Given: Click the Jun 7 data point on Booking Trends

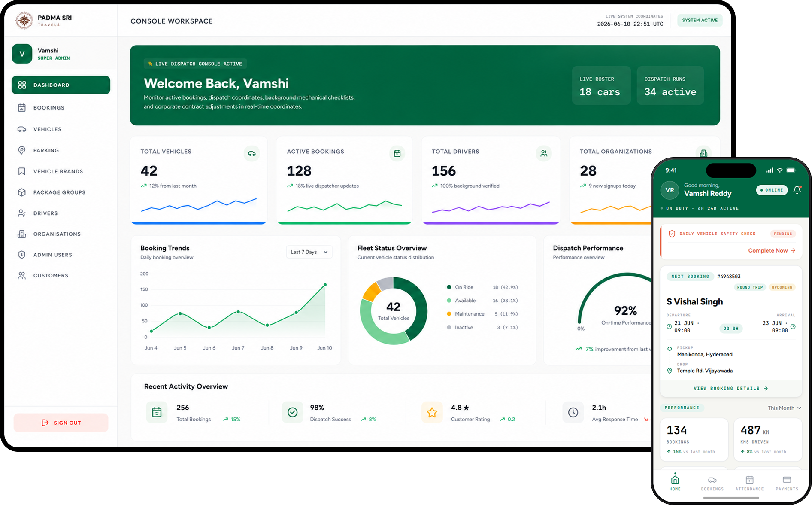Looking at the screenshot, I should tap(238, 312).
